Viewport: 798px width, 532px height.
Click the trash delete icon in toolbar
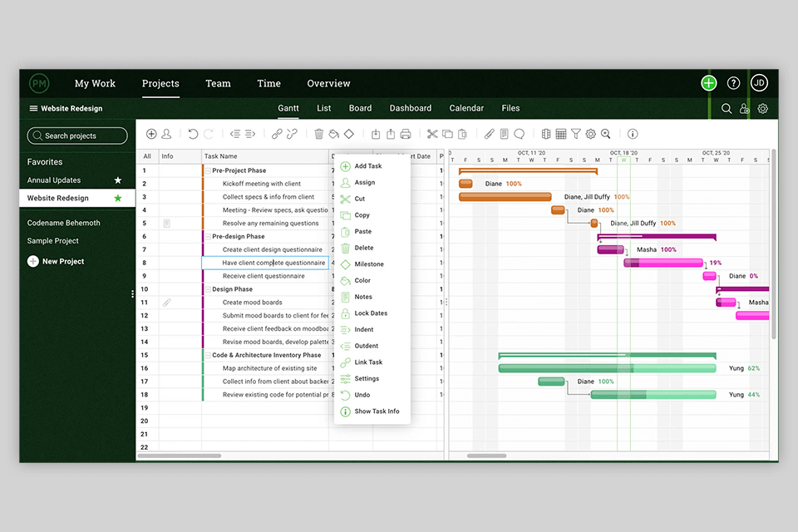[x=318, y=134]
